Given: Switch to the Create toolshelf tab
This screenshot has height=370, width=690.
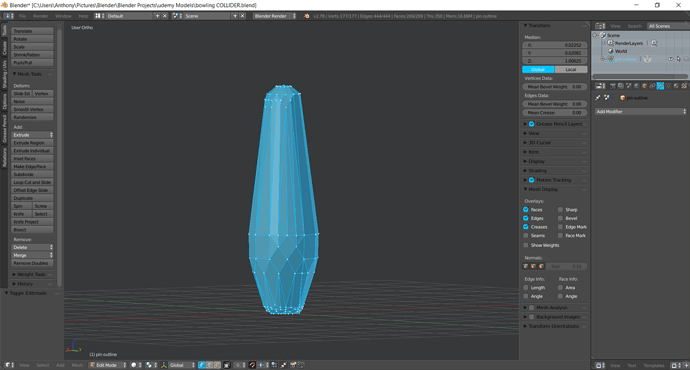Looking at the screenshot, I should (x=4, y=48).
